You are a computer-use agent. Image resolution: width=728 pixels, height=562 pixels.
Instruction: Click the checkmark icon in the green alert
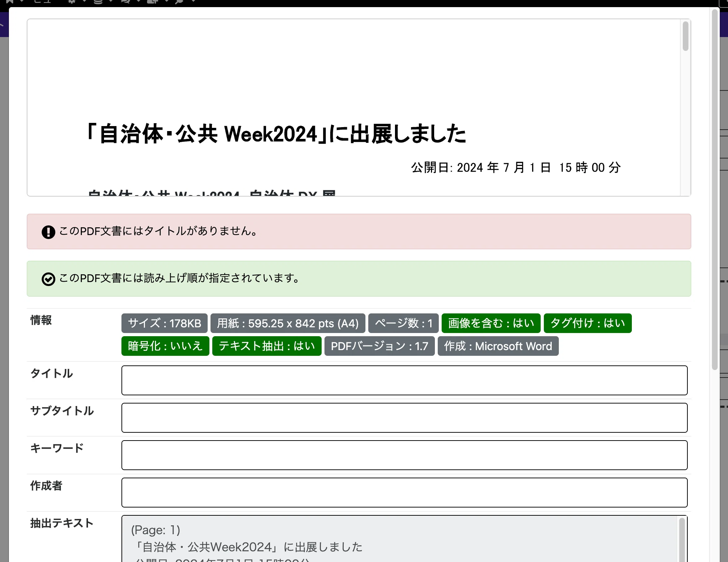pos(48,279)
